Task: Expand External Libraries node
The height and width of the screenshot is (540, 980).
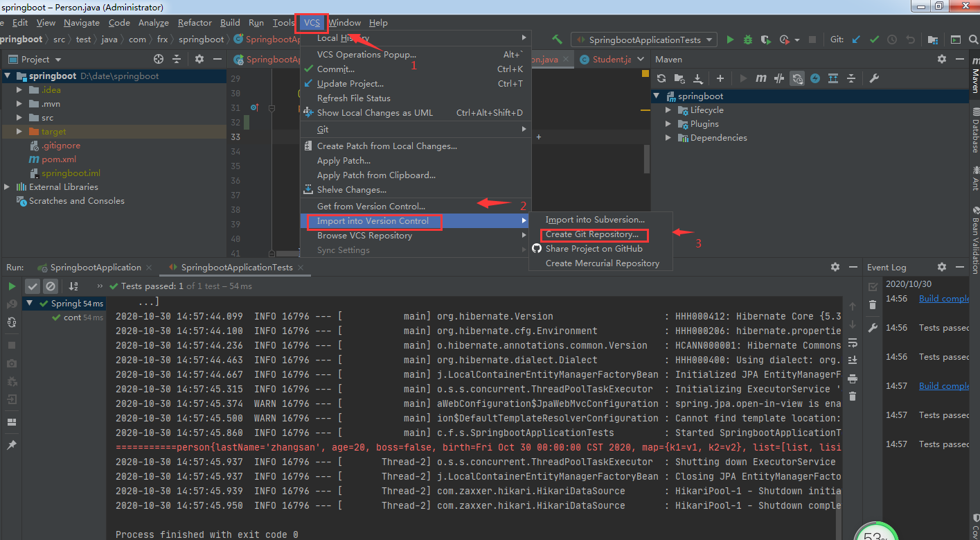Action: pos(8,187)
